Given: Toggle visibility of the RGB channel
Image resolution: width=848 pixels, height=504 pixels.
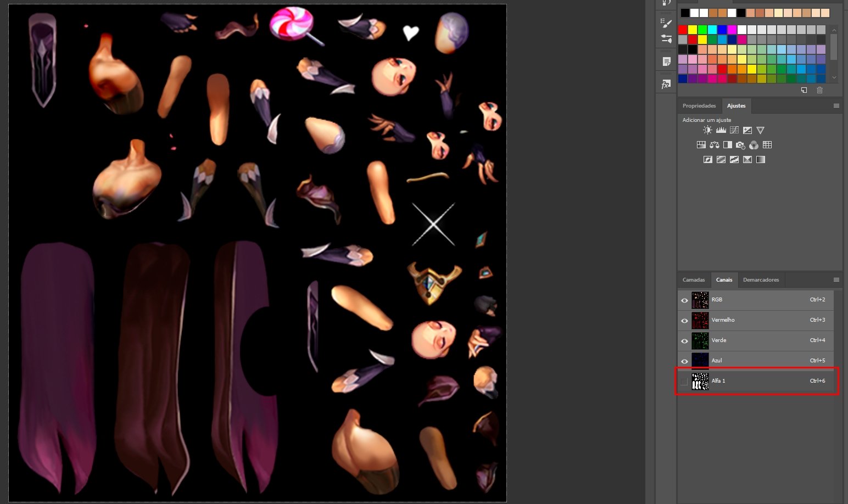Looking at the screenshot, I should click(684, 300).
